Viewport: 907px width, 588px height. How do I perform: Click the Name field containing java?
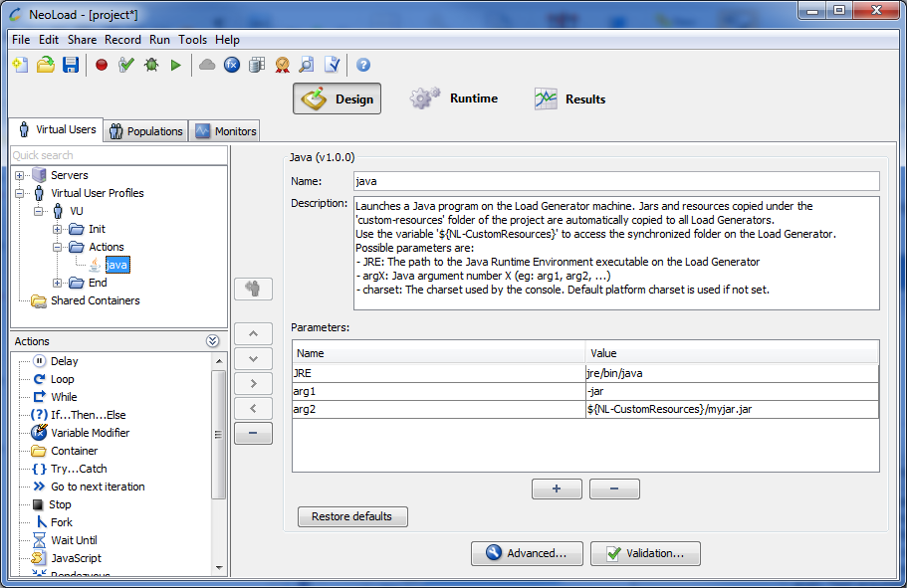point(616,181)
